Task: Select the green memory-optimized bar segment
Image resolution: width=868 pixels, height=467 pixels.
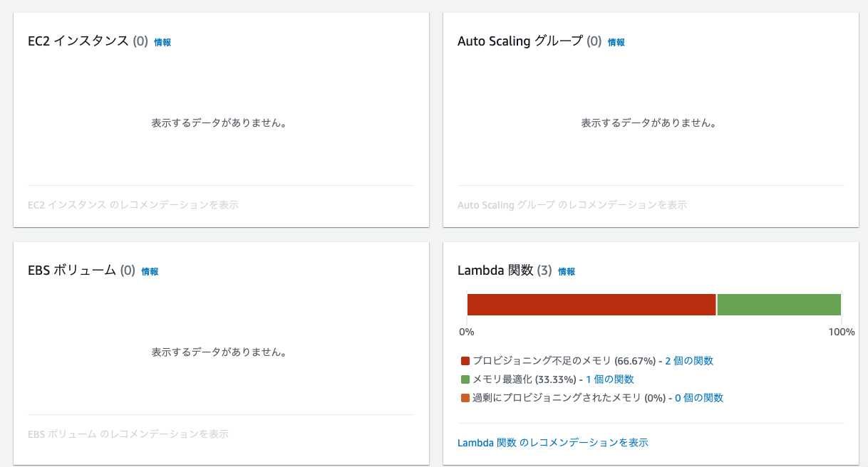Action: pyautogui.click(x=779, y=304)
